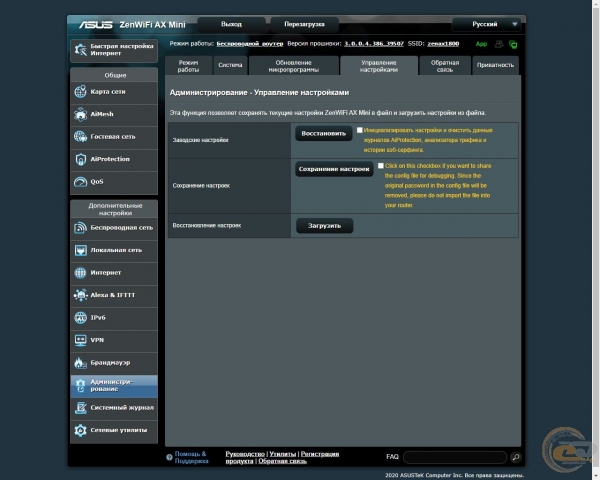Open Помощь & Поддержка link
This screenshot has width=600, height=480.
[x=191, y=457]
